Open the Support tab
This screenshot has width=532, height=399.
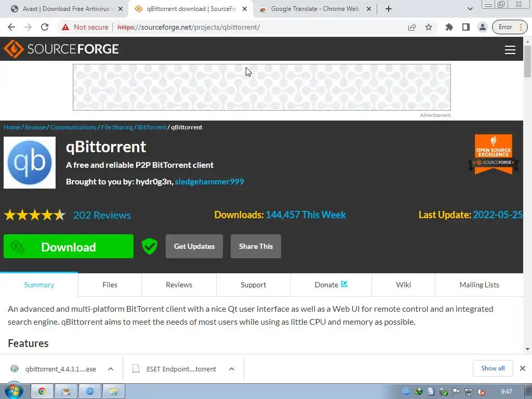[x=253, y=285]
